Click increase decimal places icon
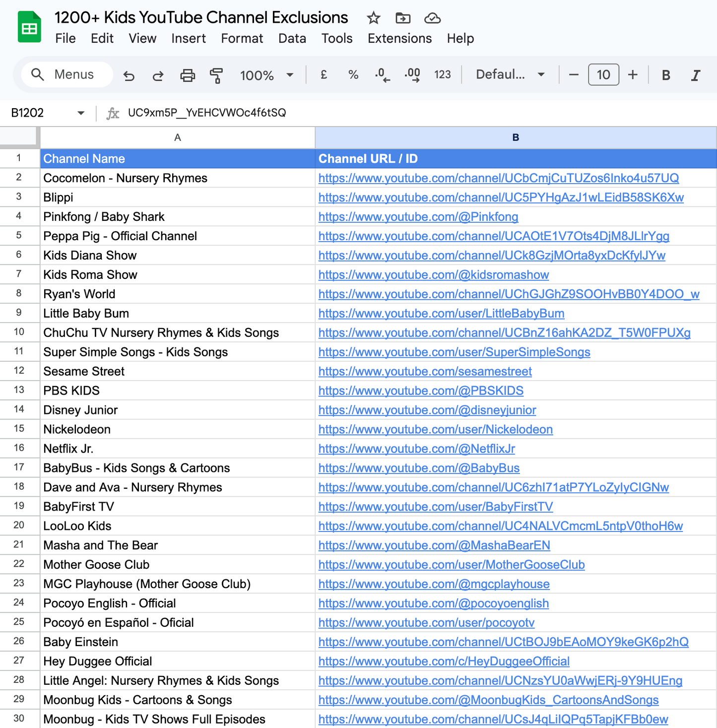Viewport: 717px width, 728px height. (x=412, y=75)
